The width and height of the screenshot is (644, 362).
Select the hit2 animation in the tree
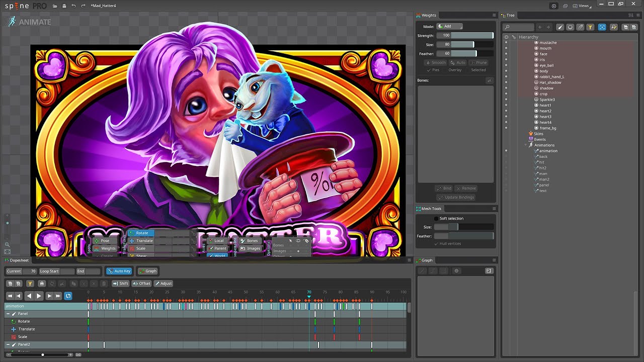tap(542, 168)
